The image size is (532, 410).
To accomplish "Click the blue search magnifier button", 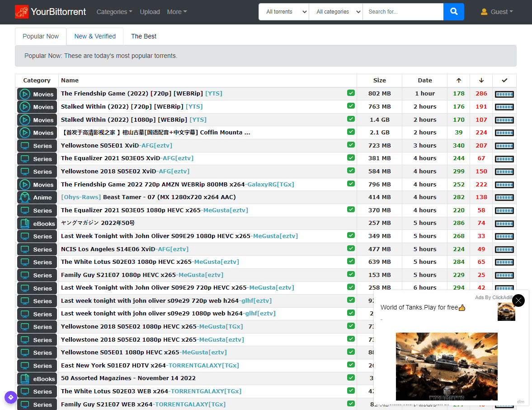I will [454, 12].
